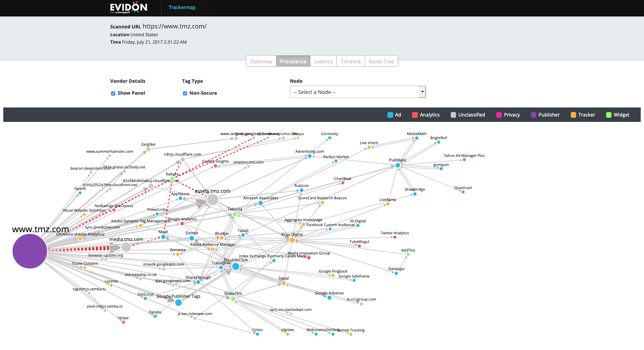This screenshot has width=644, height=350.
Task: Click the blue DoubleClick node
Action: click(236, 266)
